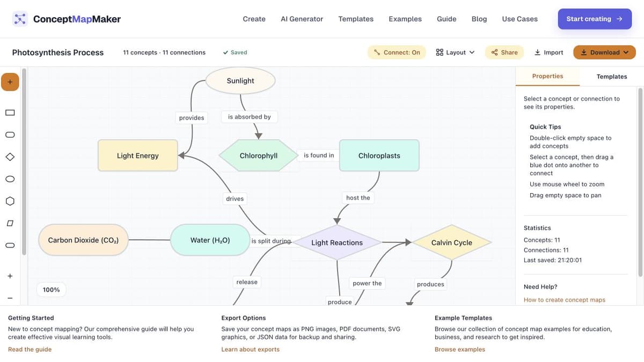Click the 'produces' connection label

430,284
